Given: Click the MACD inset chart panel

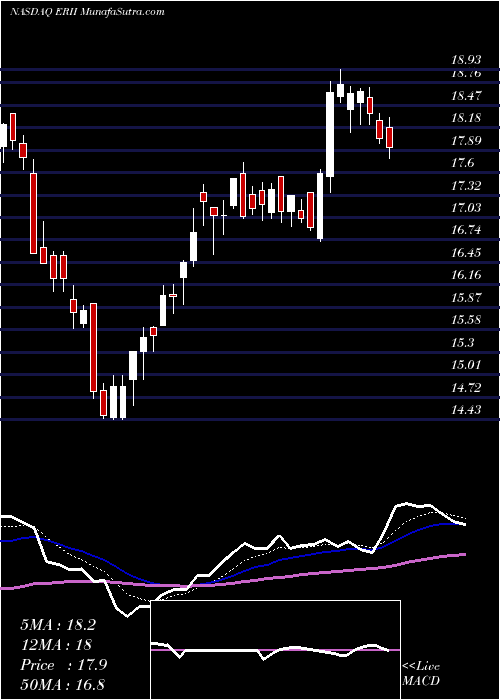Looking at the screenshot, I should point(276,650).
